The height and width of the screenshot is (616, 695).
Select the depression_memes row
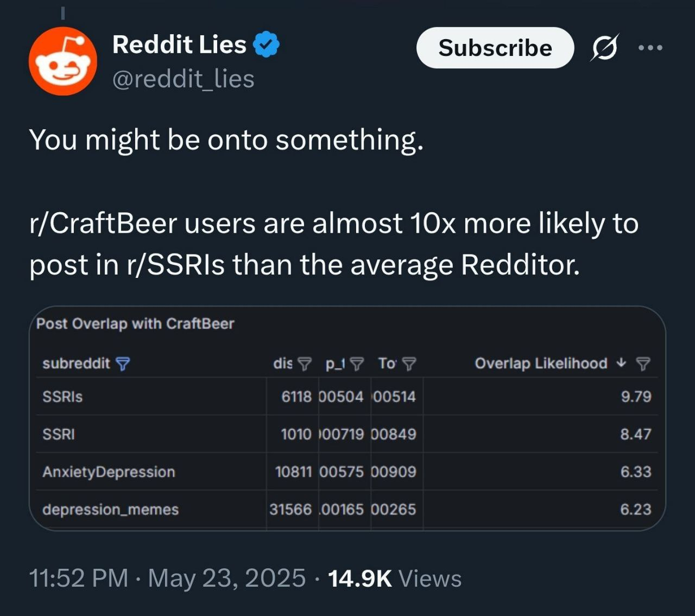347,509
